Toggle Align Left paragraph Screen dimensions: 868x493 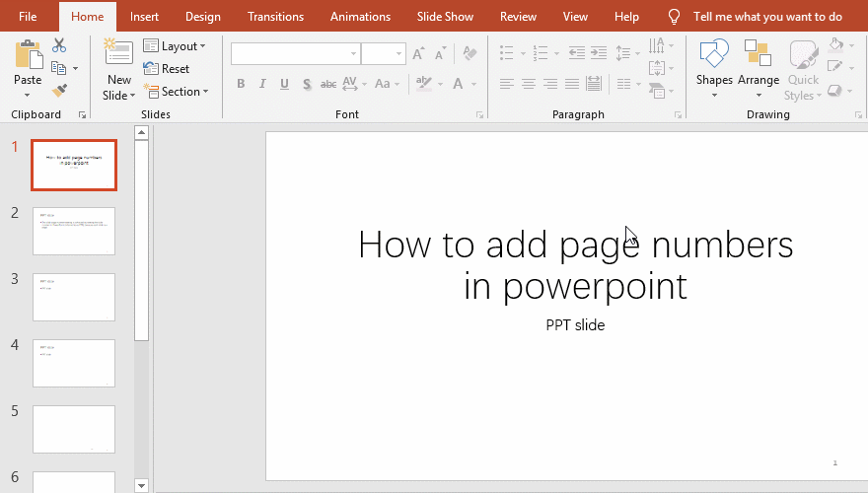click(x=507, y=84)
